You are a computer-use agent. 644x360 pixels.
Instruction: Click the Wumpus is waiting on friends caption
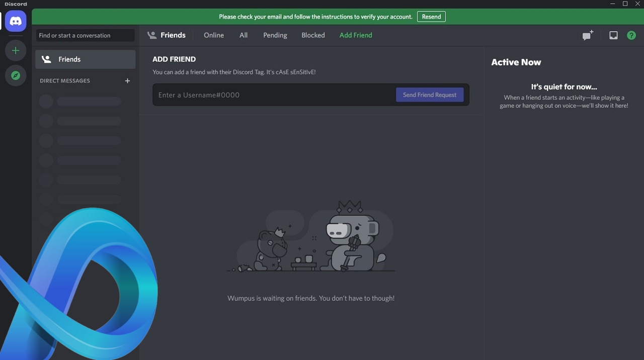[x=311, y=298]
